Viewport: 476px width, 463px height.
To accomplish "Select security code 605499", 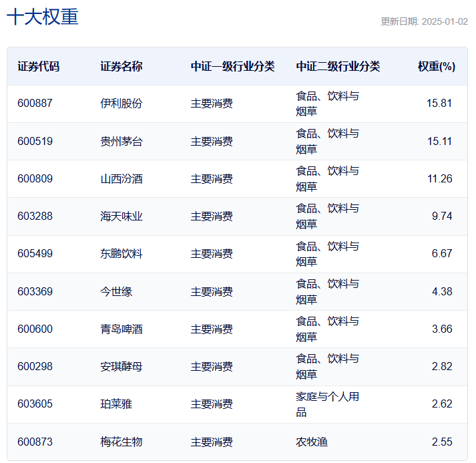I will [x=35, y=253].
